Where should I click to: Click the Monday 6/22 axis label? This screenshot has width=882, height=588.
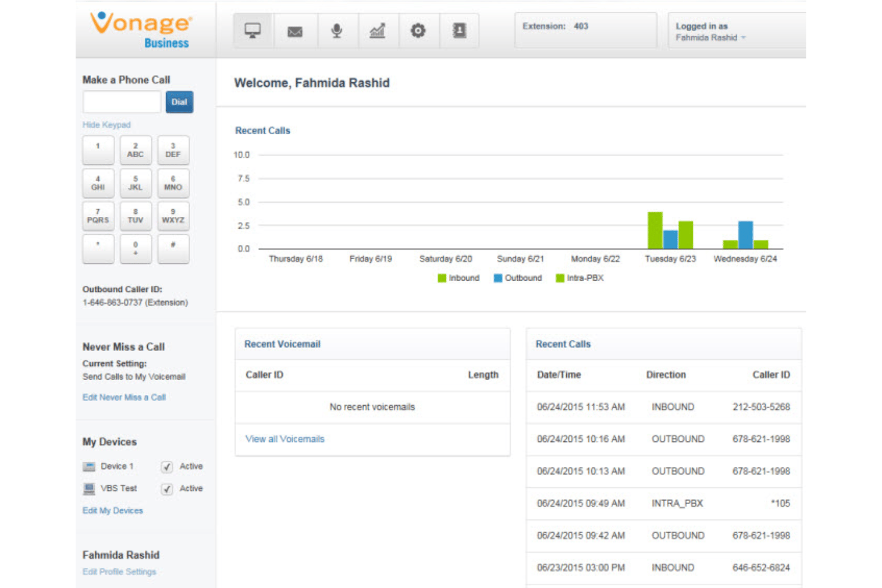pyautogui.click(x=595, y=259)
